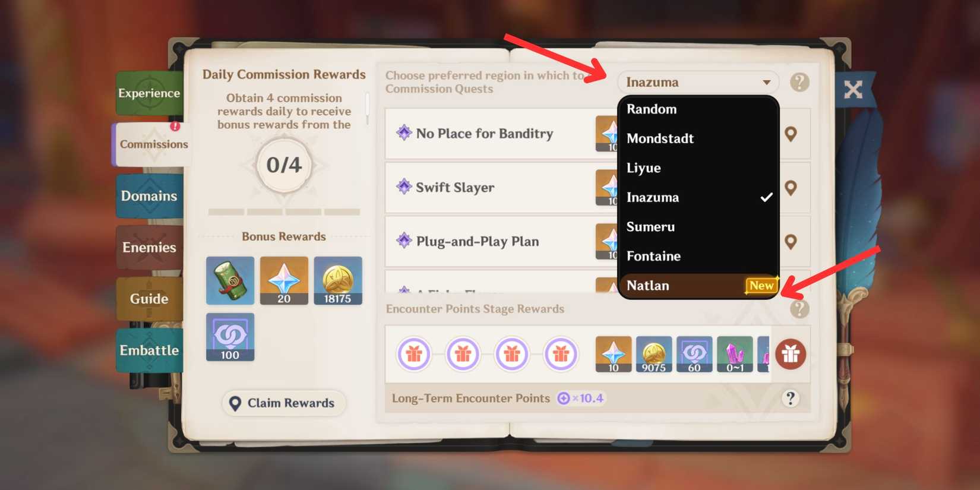This screenshot has width=980, height=490.
Task: Open the help icon next to region dropdown
Action: tap(799, 82)
